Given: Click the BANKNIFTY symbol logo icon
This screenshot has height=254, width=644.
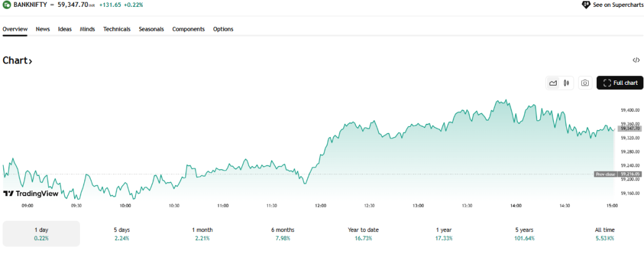Looking at the screenshot, I should click(x=6, y=5).
